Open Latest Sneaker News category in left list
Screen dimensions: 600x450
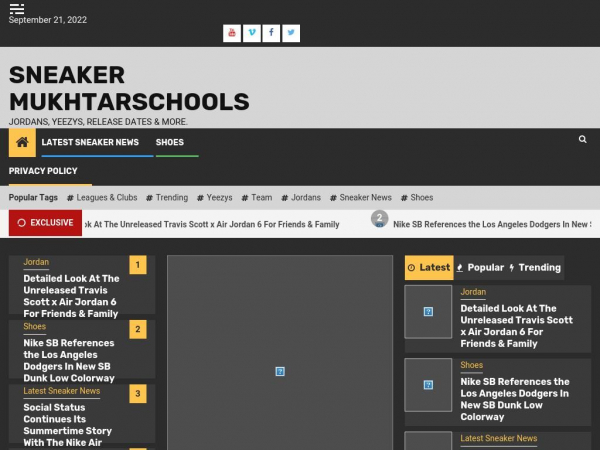(62, 391)
